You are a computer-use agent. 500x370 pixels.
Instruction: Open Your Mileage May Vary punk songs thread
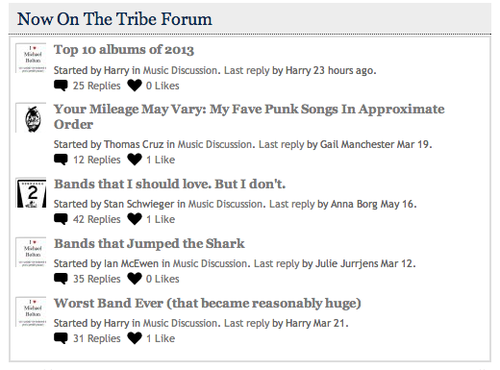[249, 117]
